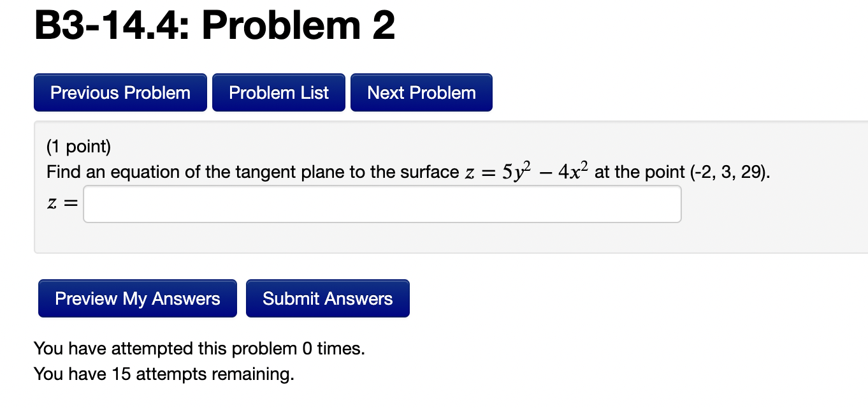Select the tangent plane answer box
The image size is (868, 408).
pyautogui.click(x=382, y=203)
